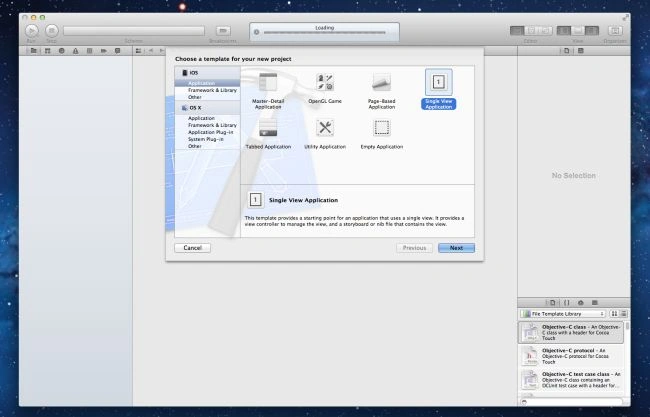Toggle the Utilities pane view button
This screenshot has width=650, height=417.
(x=592, y=31)
